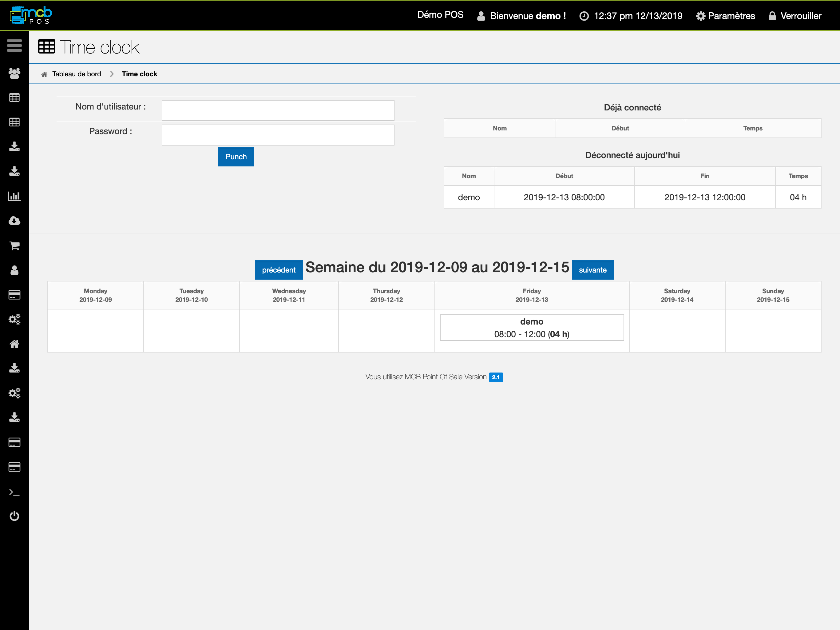This screenshot has height=630, width=840.
Task: Click table icon directly below users group icon
Action: [14, 98]
